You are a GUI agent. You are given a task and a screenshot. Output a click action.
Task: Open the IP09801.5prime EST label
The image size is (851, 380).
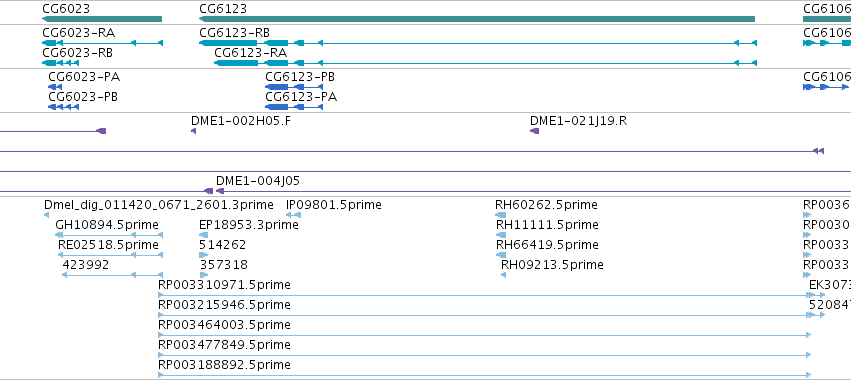334,205
